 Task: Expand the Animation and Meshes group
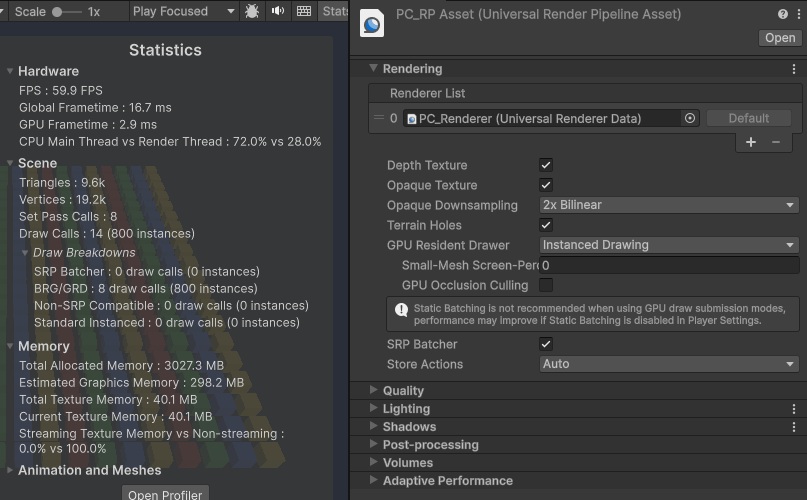point(10,470)
